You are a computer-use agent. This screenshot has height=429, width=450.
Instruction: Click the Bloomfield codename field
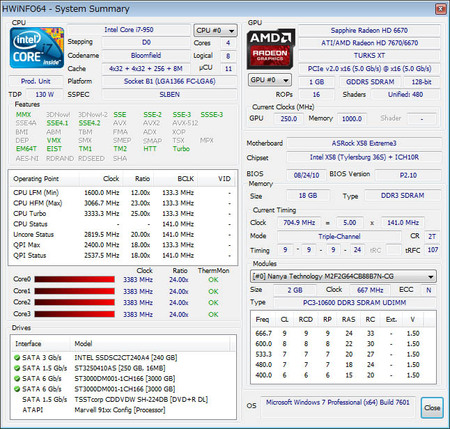pyautogui.click(x=146, y=55)
